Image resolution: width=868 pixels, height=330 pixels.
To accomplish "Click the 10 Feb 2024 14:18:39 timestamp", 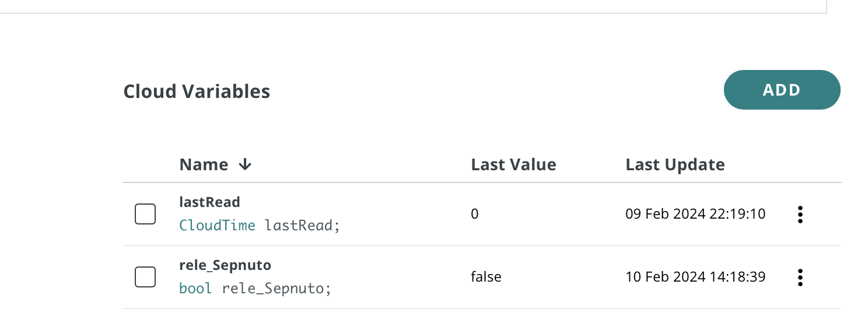I will [695, 277].
